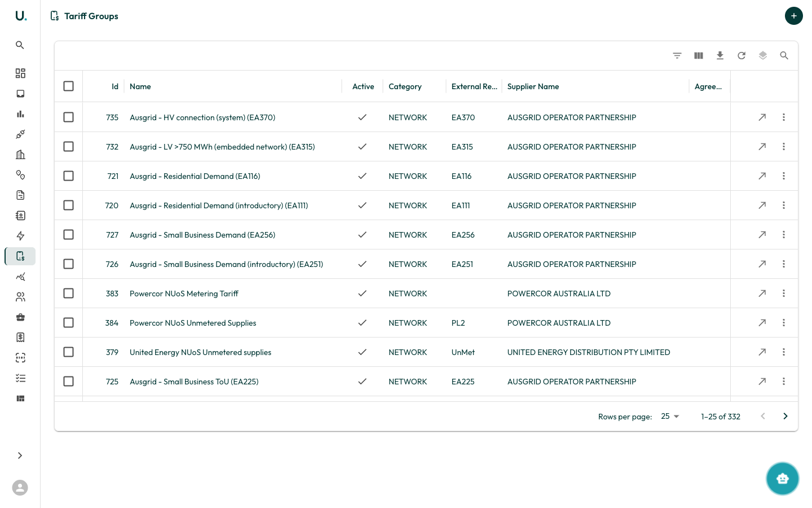The width and height of the screenshot is (812, 508).
Task: Open Powercor NUoS Metering Tariff arrow
Action: click(x=762, y=294)
